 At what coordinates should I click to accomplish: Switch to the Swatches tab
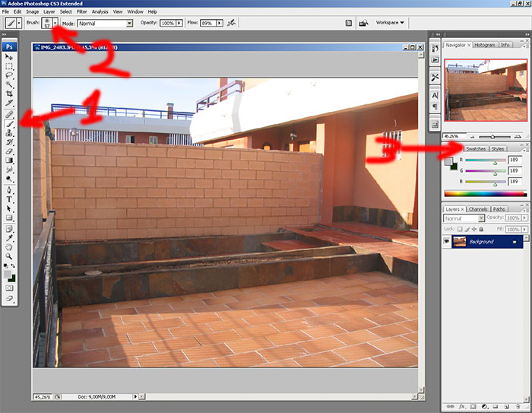[476, 149]
